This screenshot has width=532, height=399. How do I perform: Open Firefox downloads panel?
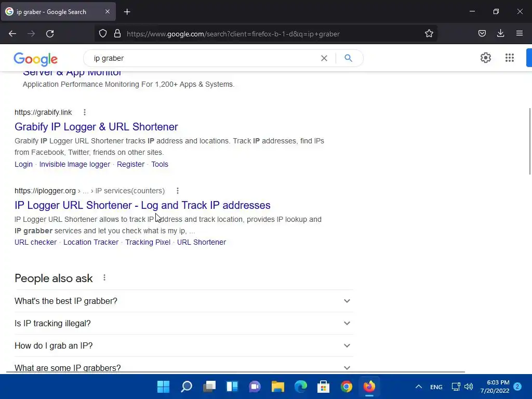[500, 33]
